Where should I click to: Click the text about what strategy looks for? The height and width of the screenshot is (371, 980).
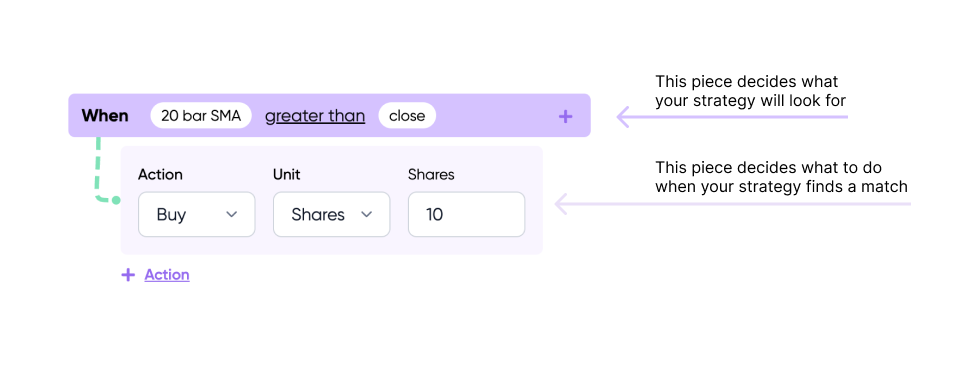pos(750,91)
